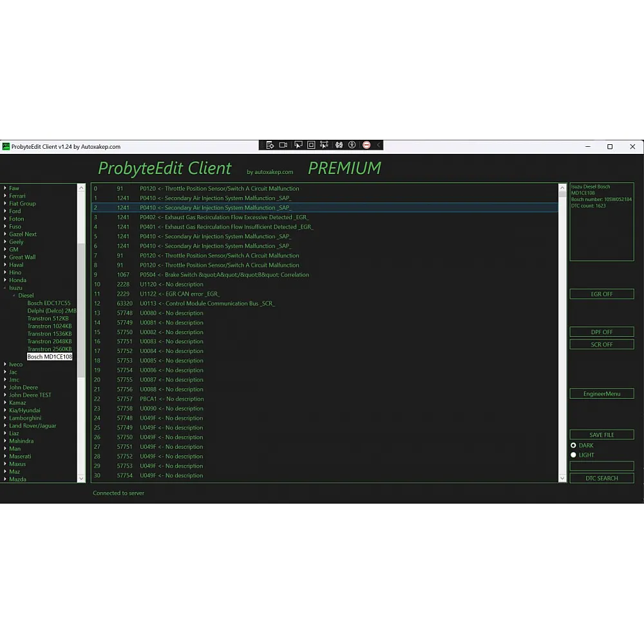The height and width of the screenshot is (644, 644).
Task: Click the select element cursor icon
Action: click(298, 145)
